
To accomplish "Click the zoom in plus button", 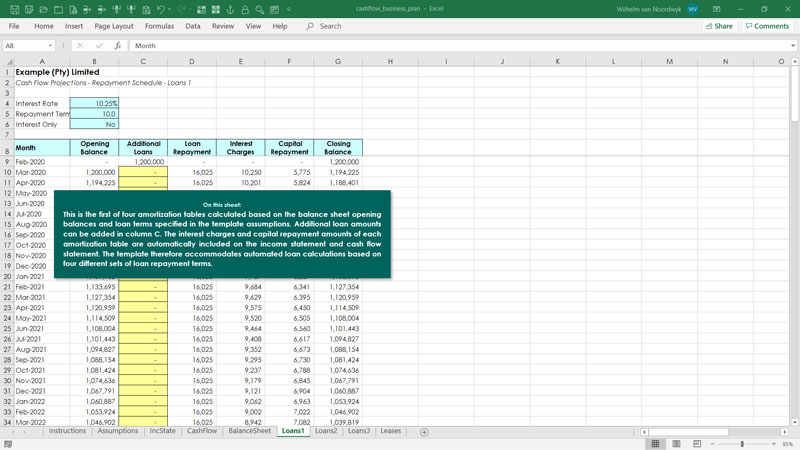I will [773, 444].
